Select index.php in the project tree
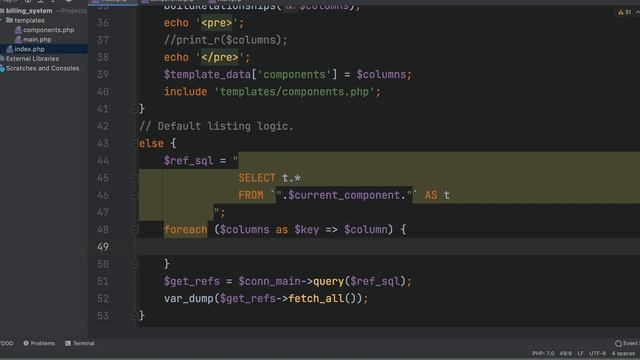This screenshot has height=360, width=640. pos(29,49)
